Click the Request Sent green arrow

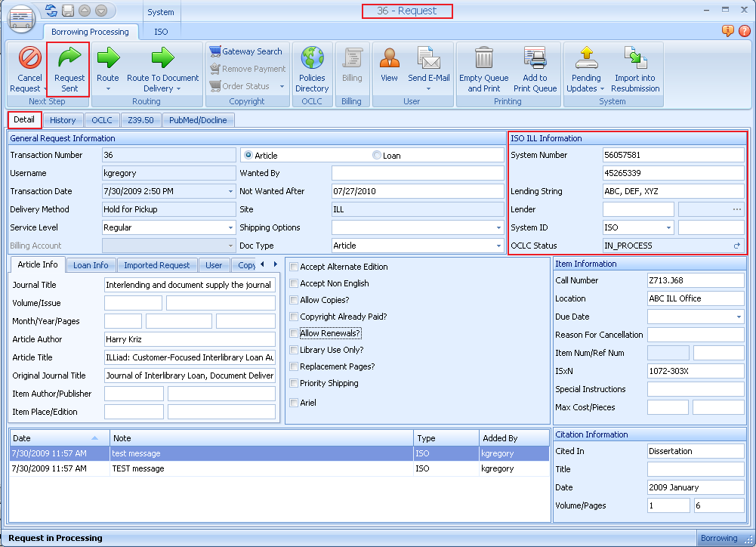69,59
